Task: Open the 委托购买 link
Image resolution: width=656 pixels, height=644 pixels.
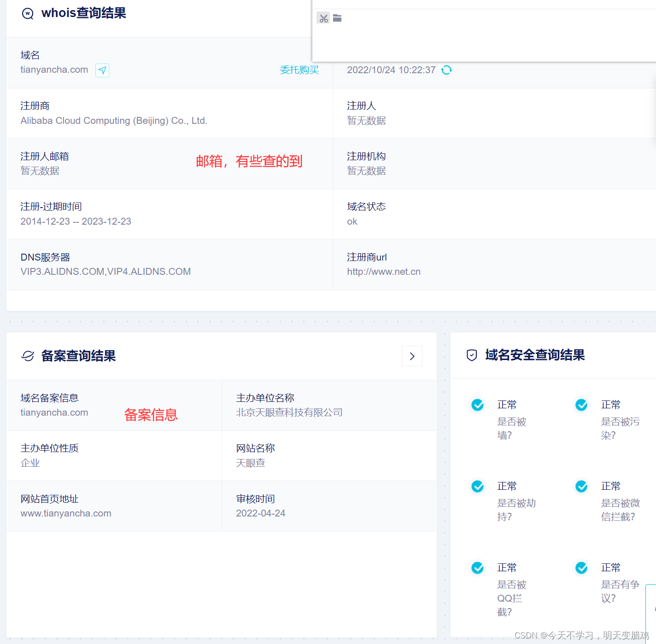Action: click(x=299, y=70)
